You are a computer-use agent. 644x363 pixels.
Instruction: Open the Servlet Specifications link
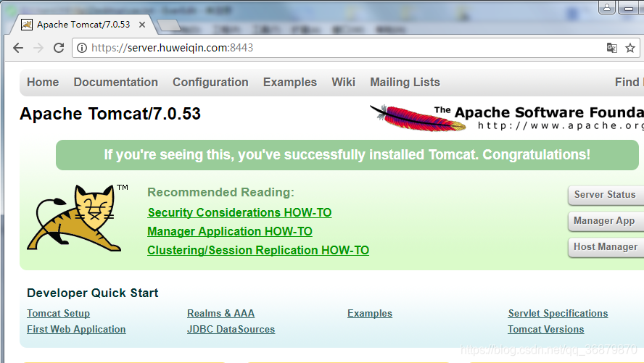[558, 314]
